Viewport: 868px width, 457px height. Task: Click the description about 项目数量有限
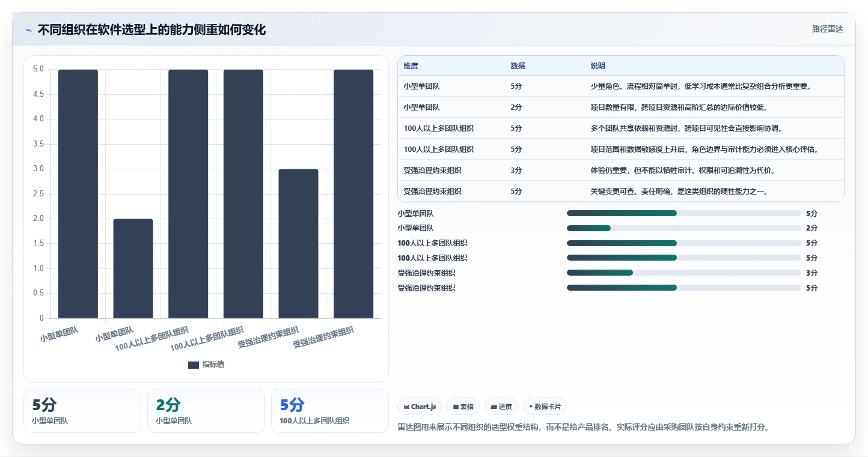pyautogui.click(x=679, y=107)
